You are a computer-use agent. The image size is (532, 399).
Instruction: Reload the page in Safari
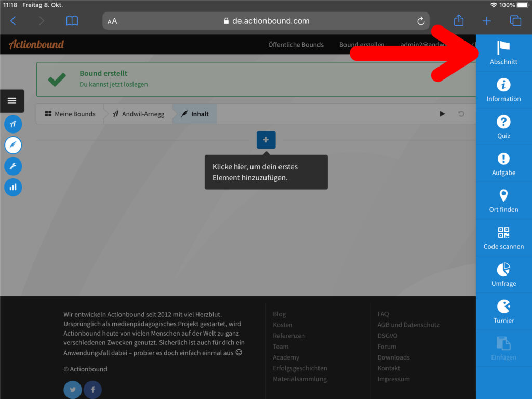(x=421, y=21)
